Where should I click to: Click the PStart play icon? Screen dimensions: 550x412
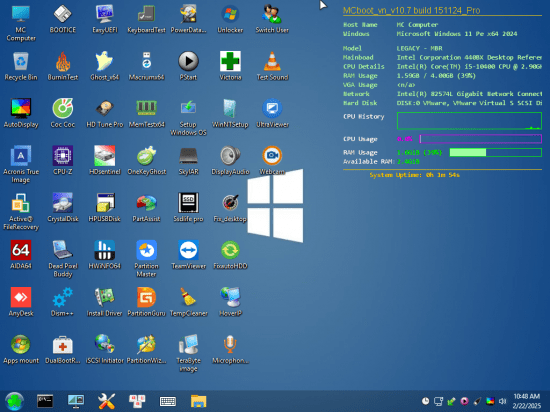[x=188, y=66]
